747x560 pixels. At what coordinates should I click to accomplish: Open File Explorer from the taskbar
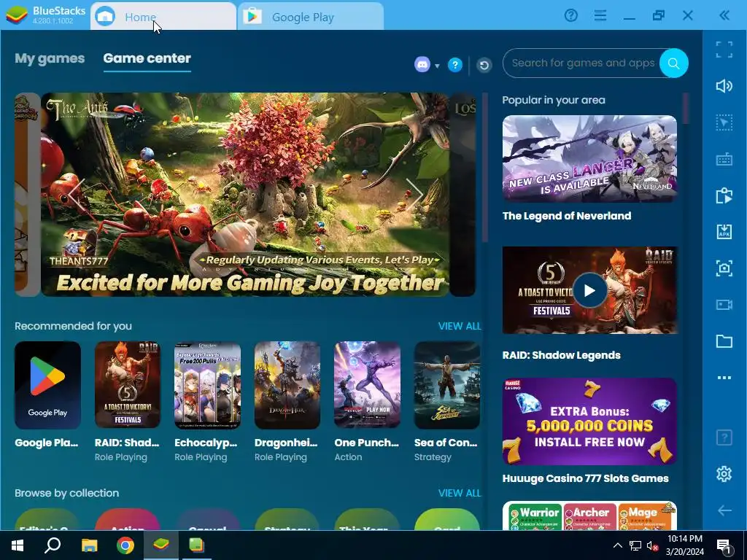89,545
